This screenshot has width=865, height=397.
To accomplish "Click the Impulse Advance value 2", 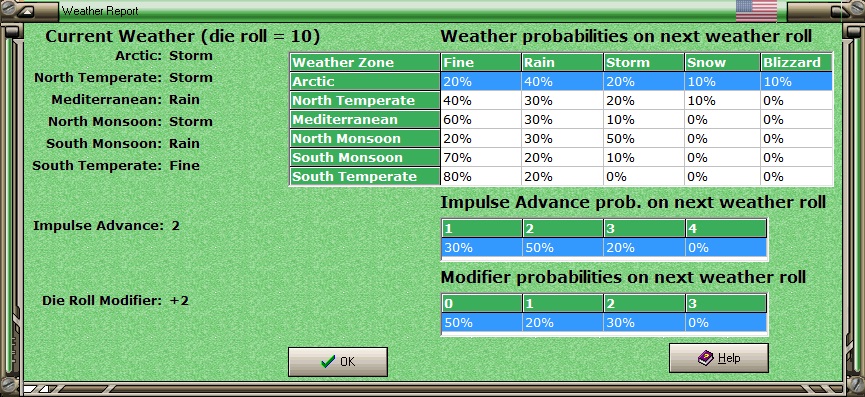I will [x=175, y=226].
